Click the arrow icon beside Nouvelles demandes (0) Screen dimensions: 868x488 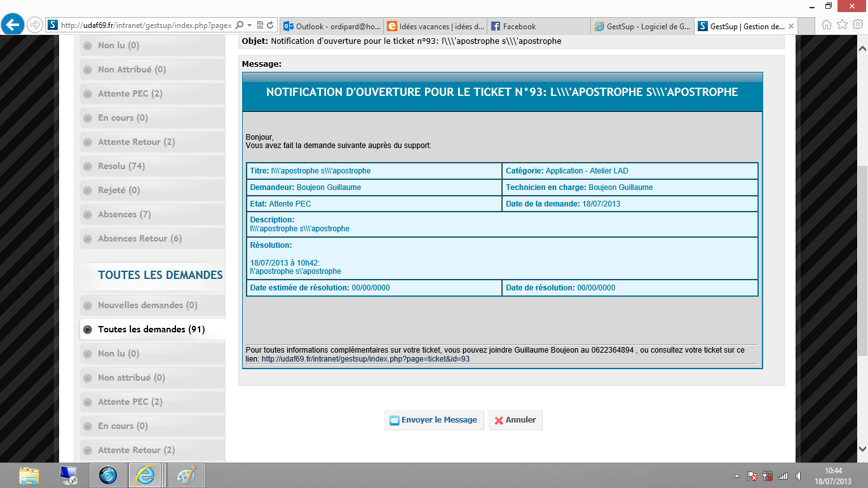[88, 306]
